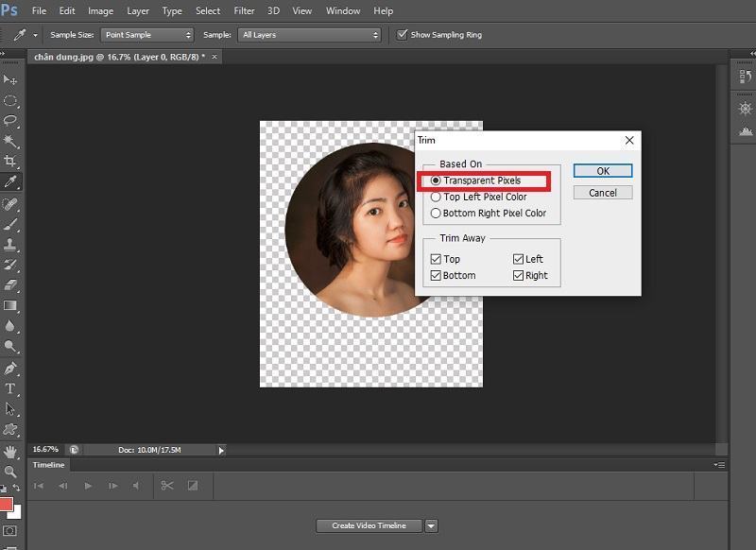Screen dimensions: 756x550
Task: Select the Horizontal Type tool
Action: pos(11,387)
